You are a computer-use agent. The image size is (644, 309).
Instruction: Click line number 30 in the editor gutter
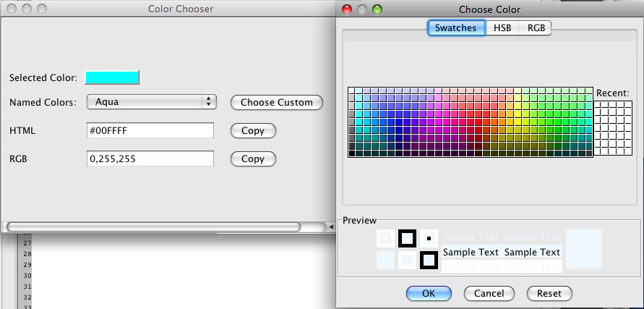27,276
